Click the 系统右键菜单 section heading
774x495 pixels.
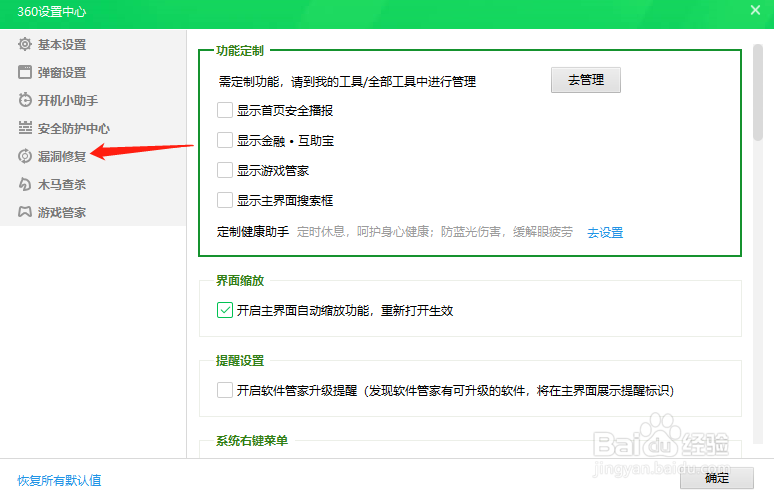pyautogui.click(x=252, y=441)
